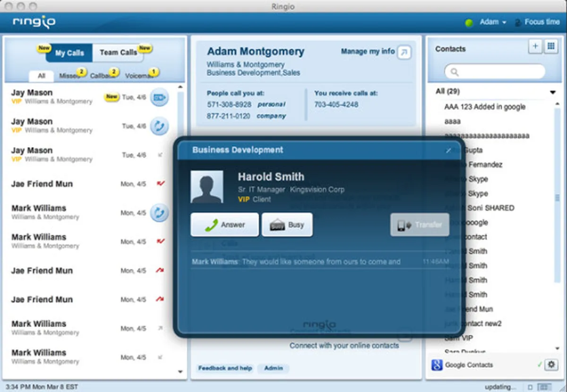This screenshot has width=567, height=392.
Task: Click the voicemail icon on Jay Mason's New call
Action: tap(159, 97)
